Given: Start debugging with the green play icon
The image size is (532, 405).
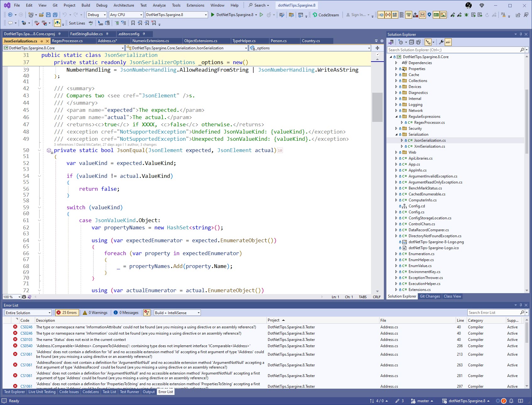Looking at the screenshot, I should pyautogui.click(x=212, y=15).
